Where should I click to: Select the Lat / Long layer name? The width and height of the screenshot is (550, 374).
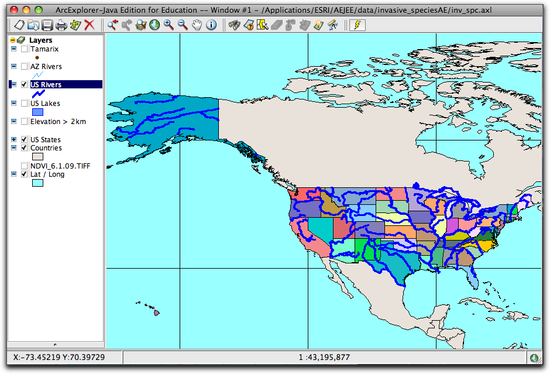47,174
